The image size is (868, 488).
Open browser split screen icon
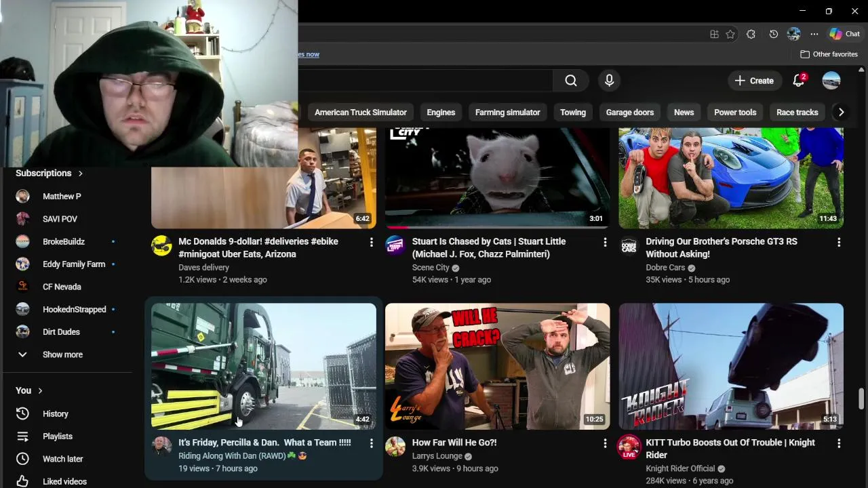(x=714, y=34)
